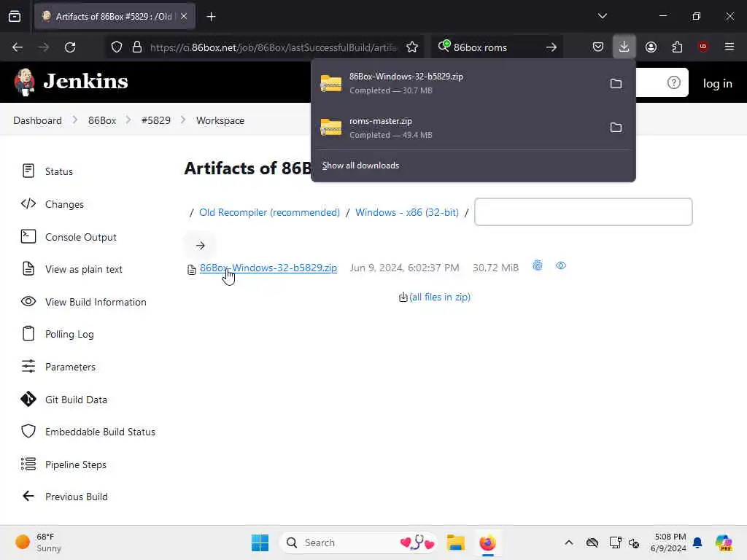747x560 pixels.
Task: Go back to previous page
Action: click(18, 47)
